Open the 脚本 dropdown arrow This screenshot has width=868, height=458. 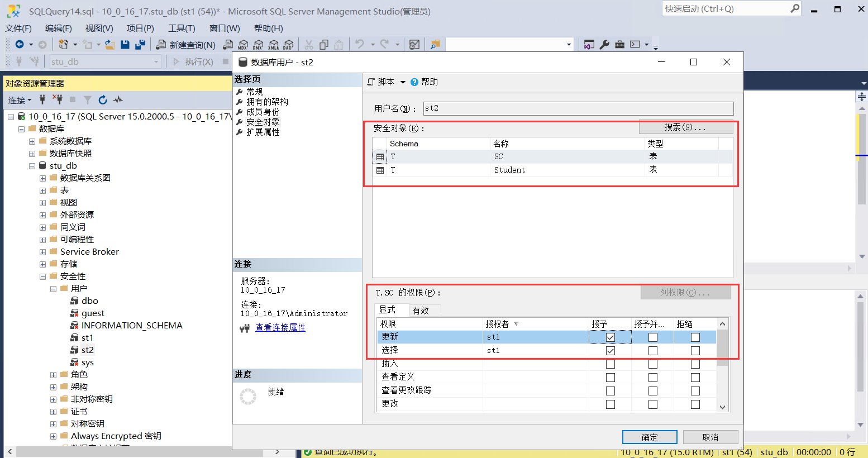[403, 82]
